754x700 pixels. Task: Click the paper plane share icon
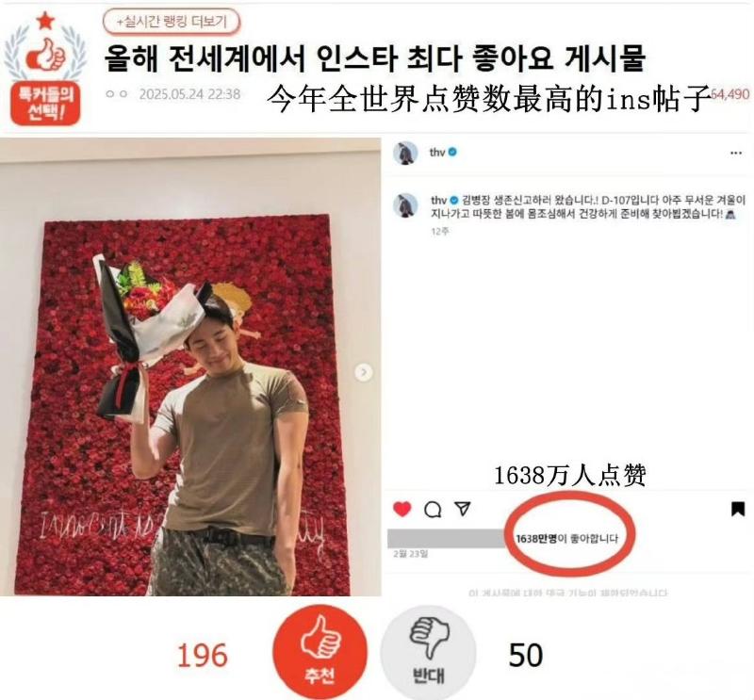[x=463, y=509]
